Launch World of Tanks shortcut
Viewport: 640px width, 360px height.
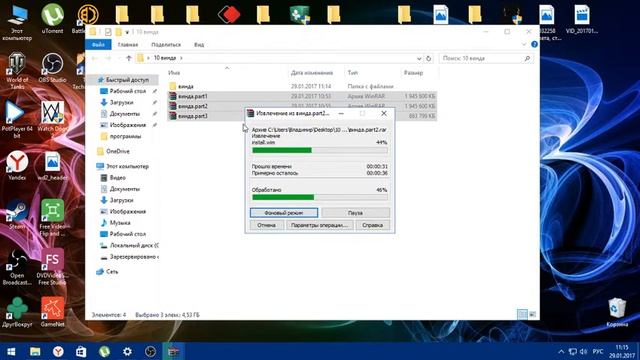tap(17, 71)
